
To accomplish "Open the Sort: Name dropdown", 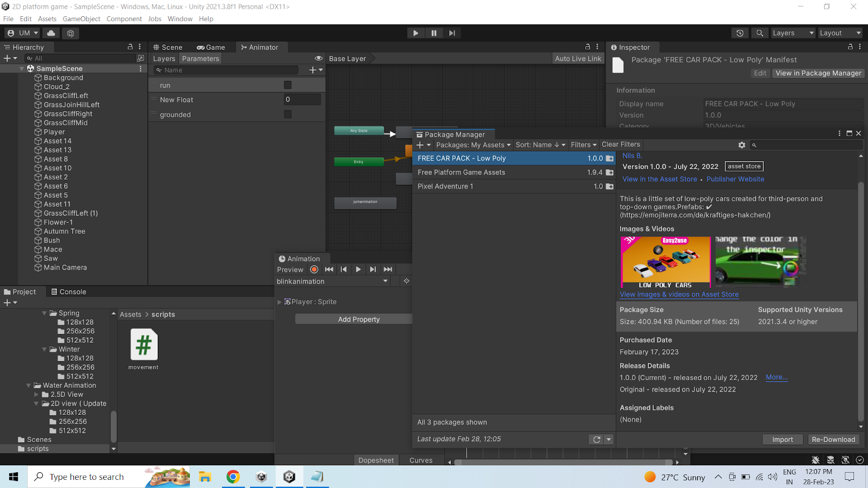I will coord(540,145).
